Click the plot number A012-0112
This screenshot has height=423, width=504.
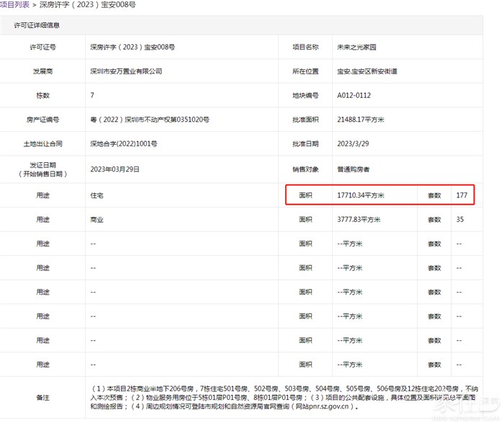pyautogui.click(x=354, y=95)
